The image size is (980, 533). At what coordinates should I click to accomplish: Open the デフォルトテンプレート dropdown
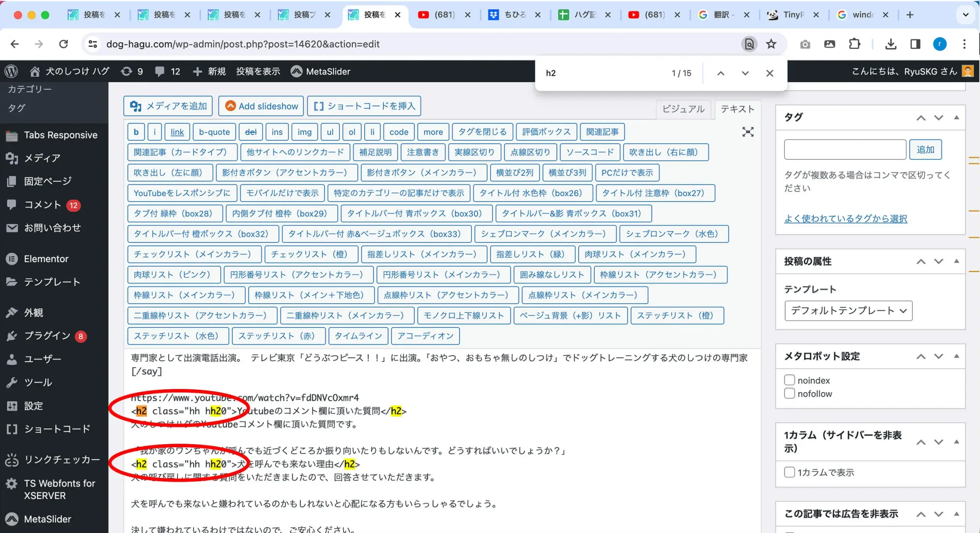pyautogui.click(x=848, y=311)
